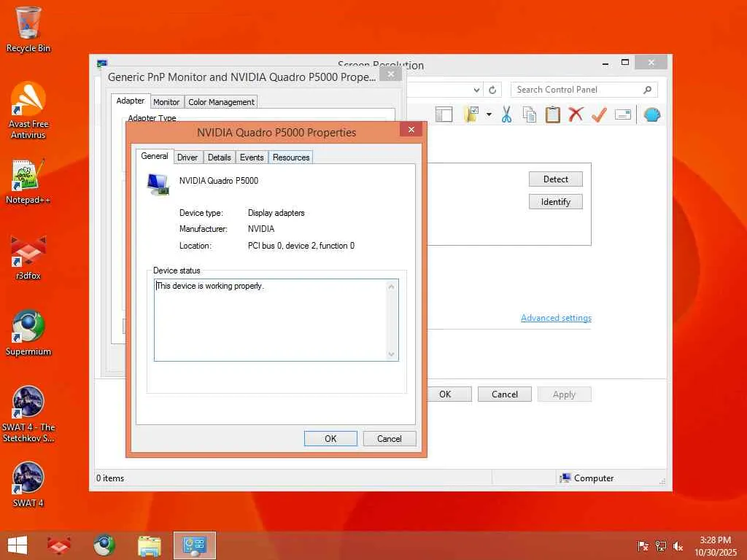Click inside the Device status text box
Screen dimensions: 747x560
tap(271, 320)
